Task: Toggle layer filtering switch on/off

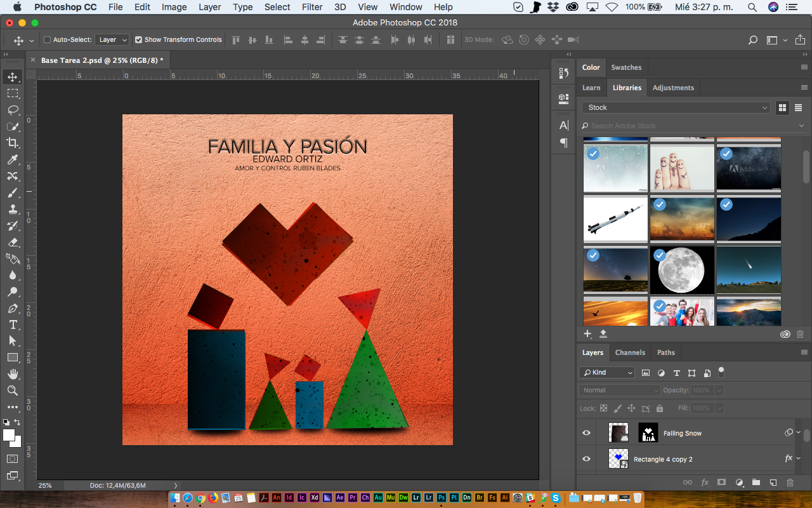Action: 721,372
